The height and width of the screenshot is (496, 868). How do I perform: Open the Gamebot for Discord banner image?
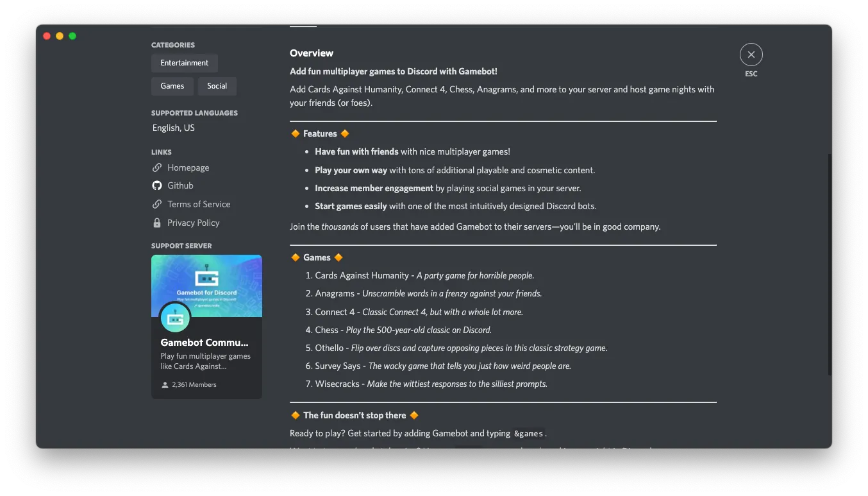click(206, 286)
